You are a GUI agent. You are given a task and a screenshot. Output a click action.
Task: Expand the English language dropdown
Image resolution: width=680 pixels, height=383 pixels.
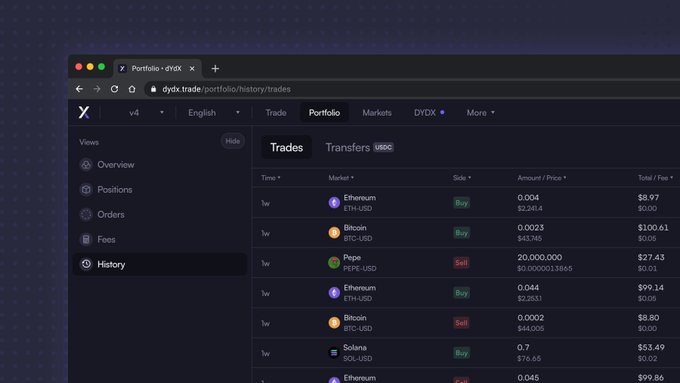[x=214, y=113]
